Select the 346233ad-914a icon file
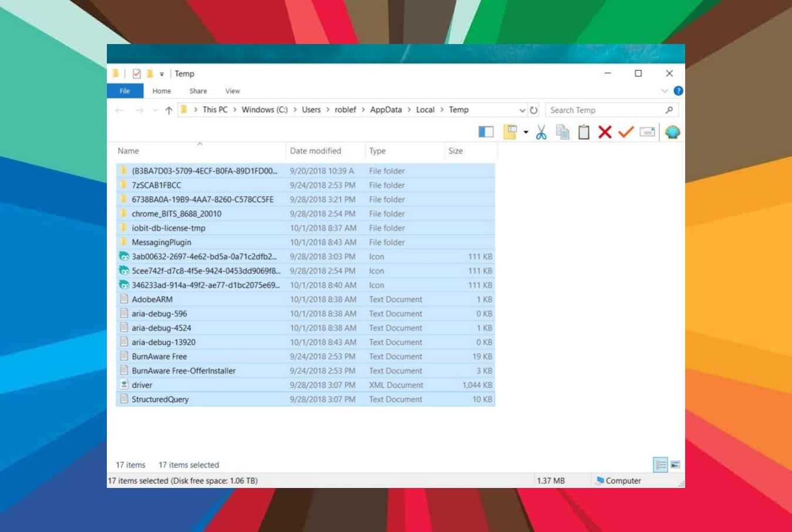 pyautogui.click(x=305, y=285)
